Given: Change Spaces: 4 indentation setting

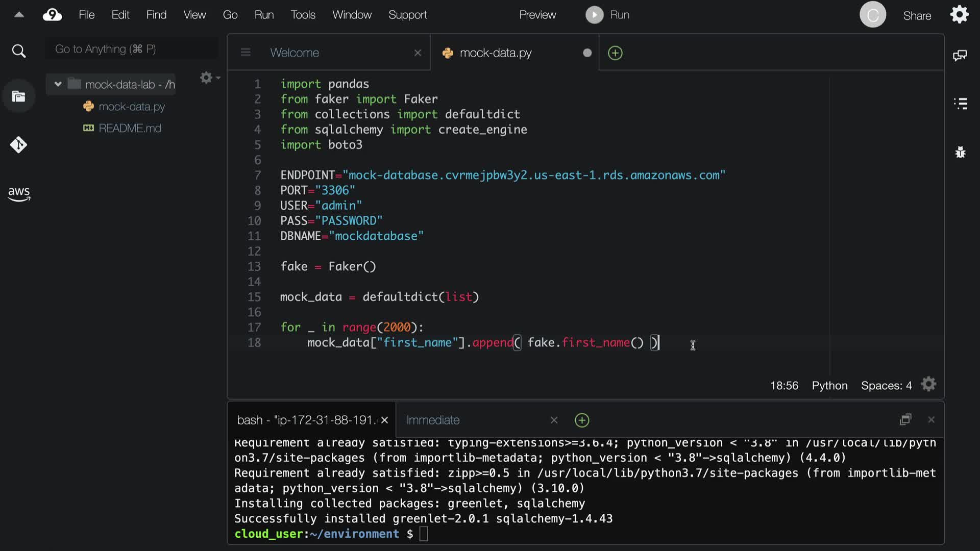Looking at the screenshot, I should (x=886, y=386).
